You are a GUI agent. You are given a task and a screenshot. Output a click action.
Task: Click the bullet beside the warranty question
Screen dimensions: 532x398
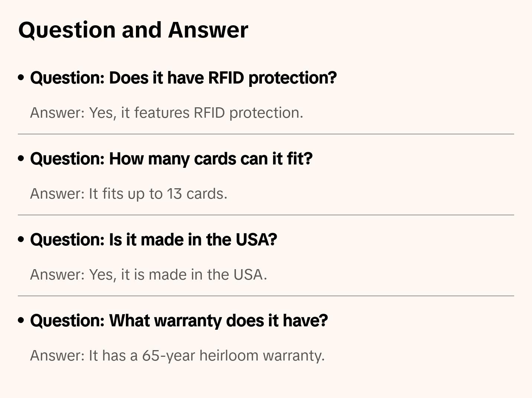click(21, 320)
